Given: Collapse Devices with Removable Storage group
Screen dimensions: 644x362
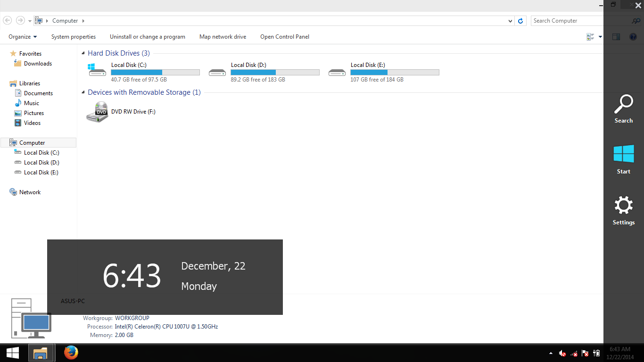Looking at the screenshot, I should pos(83,93).
